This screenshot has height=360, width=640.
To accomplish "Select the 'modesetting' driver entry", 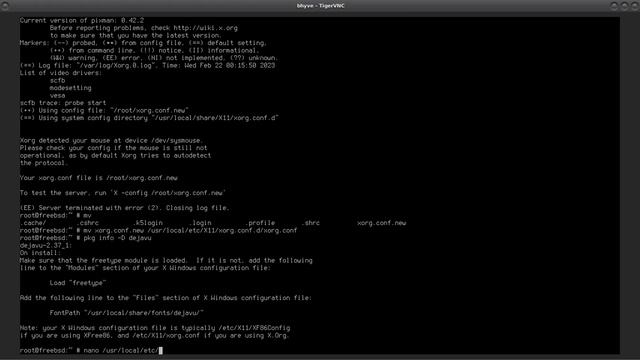I will click(x=71, y=88).
